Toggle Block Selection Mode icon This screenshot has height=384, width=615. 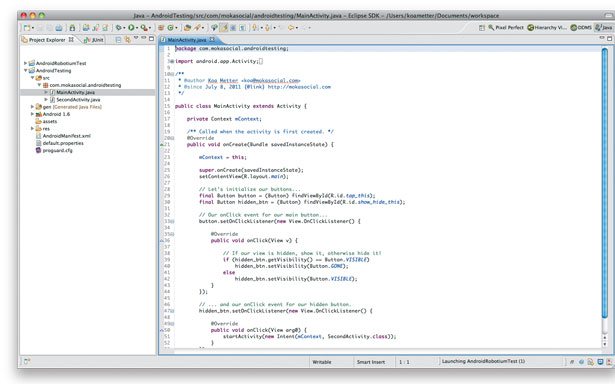point(233,28)
